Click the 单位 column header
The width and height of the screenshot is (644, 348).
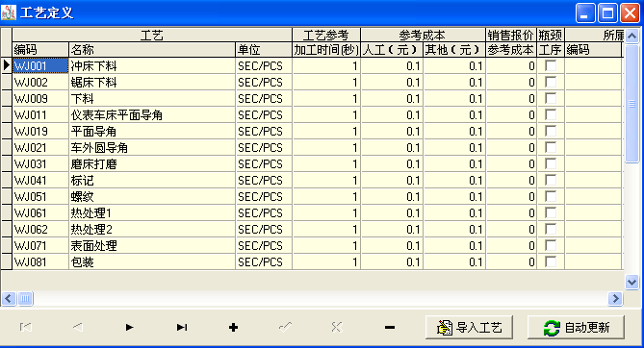tap(264, 50)
